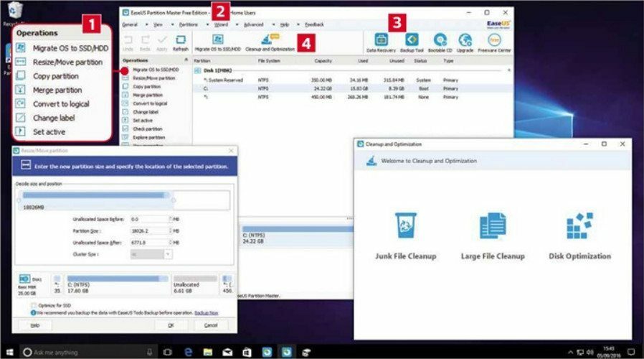Open the Action Center notification icon
The height and width of the screenshot is (359, 644).
pos(631,352)
